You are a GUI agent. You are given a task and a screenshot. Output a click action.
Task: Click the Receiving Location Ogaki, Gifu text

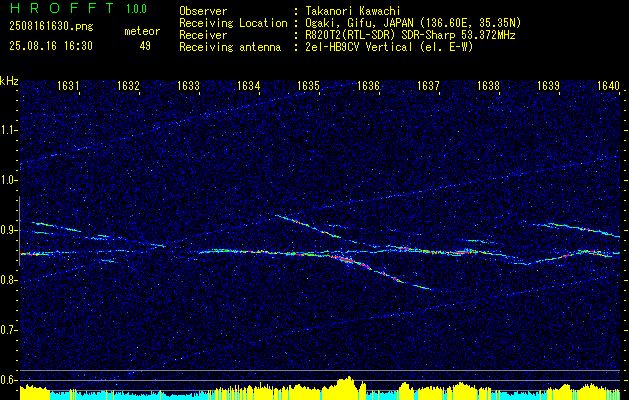pyautogui.click(x=413, y=23)
